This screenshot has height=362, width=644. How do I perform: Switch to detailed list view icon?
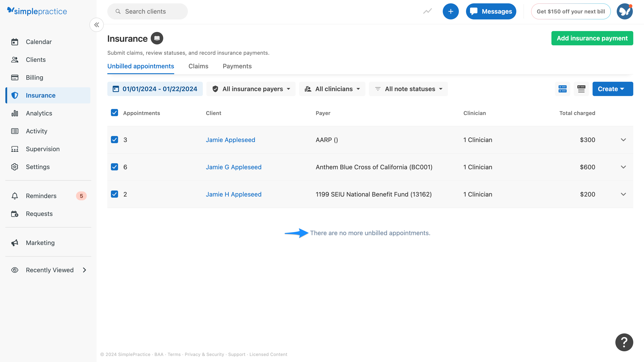563,89
